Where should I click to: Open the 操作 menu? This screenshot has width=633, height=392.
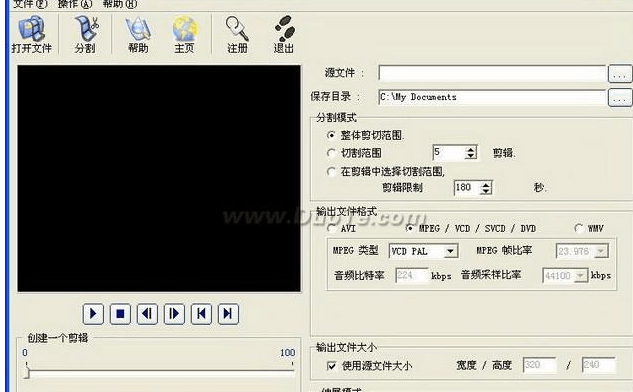point(75,4)
